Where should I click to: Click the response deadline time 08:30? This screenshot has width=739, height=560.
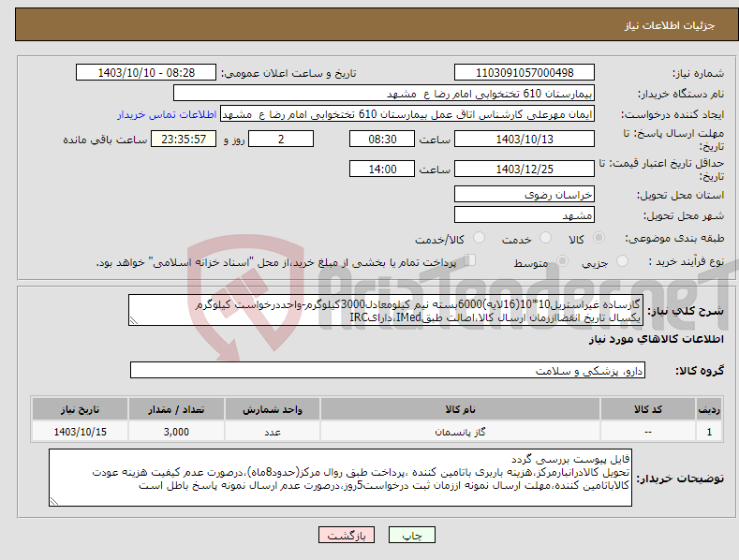pos(382,139)
